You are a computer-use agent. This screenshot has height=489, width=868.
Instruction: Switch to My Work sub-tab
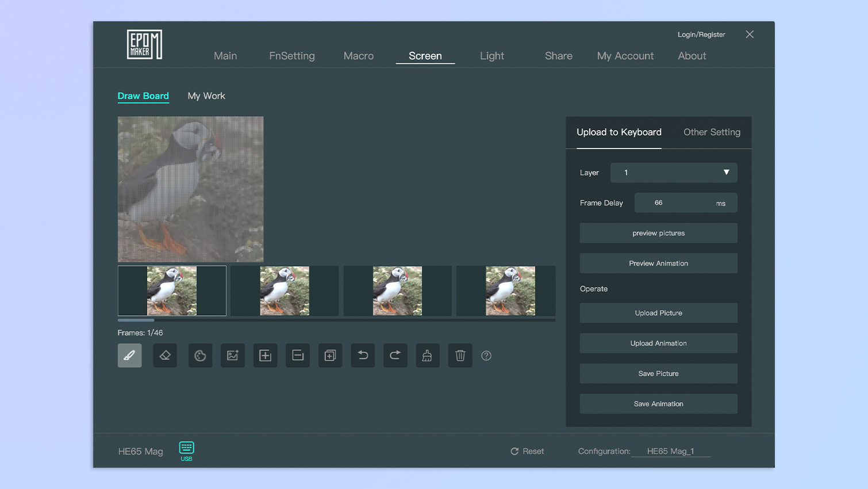point(206,96)
